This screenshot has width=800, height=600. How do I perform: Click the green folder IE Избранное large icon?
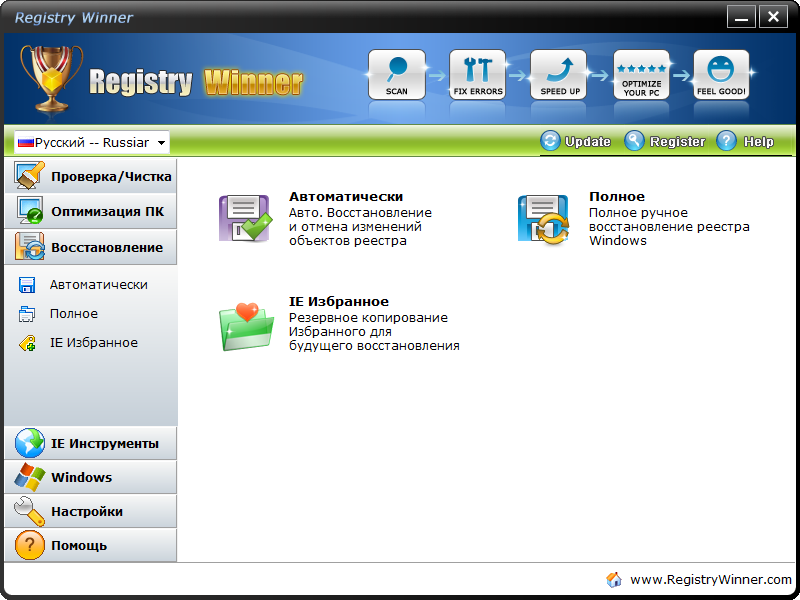246,326
